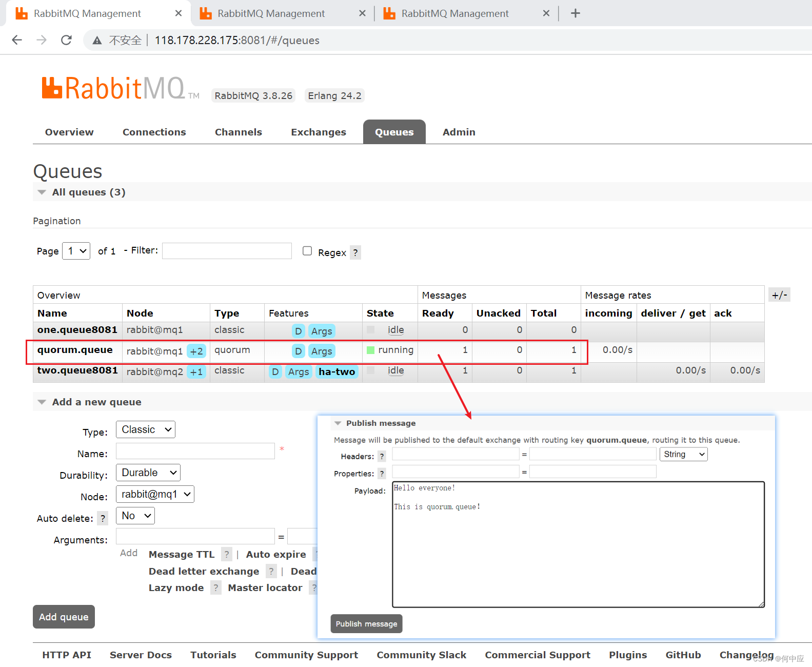Open Properties help question mark
Screen dimensions: 812x667
(382, 474)
